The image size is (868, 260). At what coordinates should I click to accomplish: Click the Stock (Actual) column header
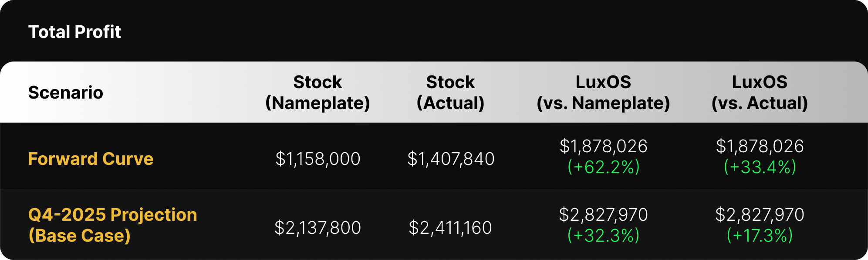click(x=450, y=92)
